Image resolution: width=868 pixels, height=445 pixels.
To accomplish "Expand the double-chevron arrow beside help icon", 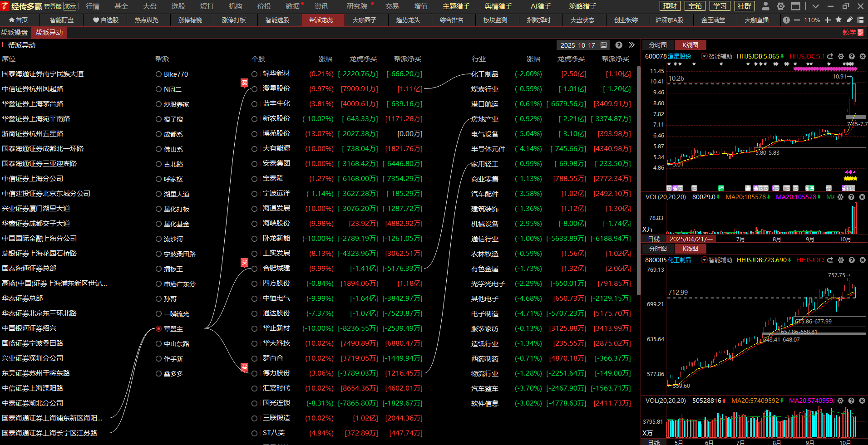I will (631, 45).
